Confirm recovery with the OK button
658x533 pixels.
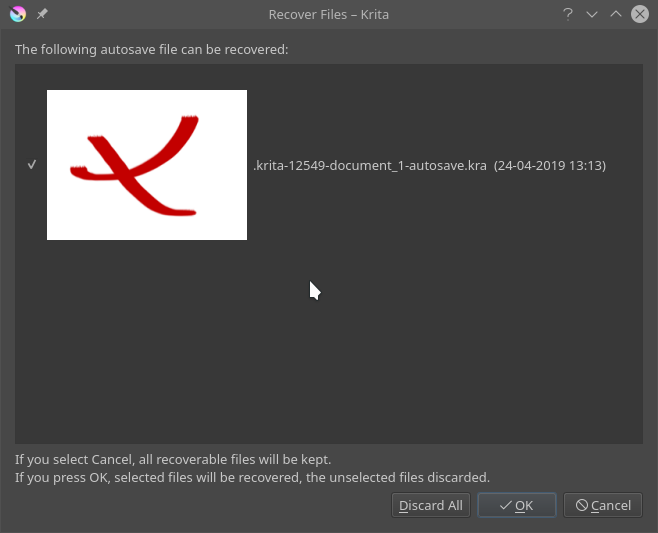517,506
